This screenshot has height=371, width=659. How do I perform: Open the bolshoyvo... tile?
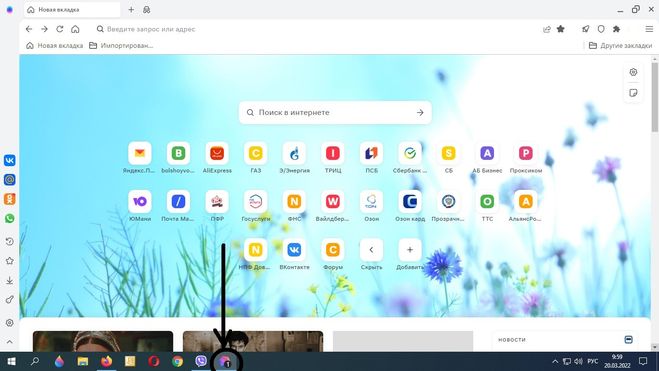click(178, 158)
